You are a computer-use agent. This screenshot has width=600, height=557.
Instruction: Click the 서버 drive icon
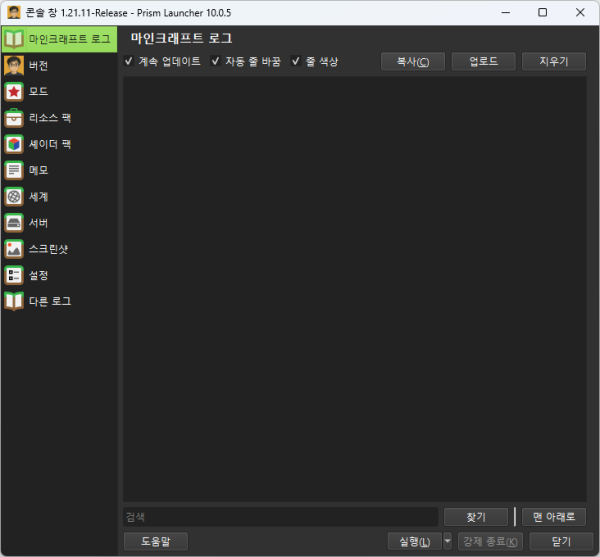(14, 223)
